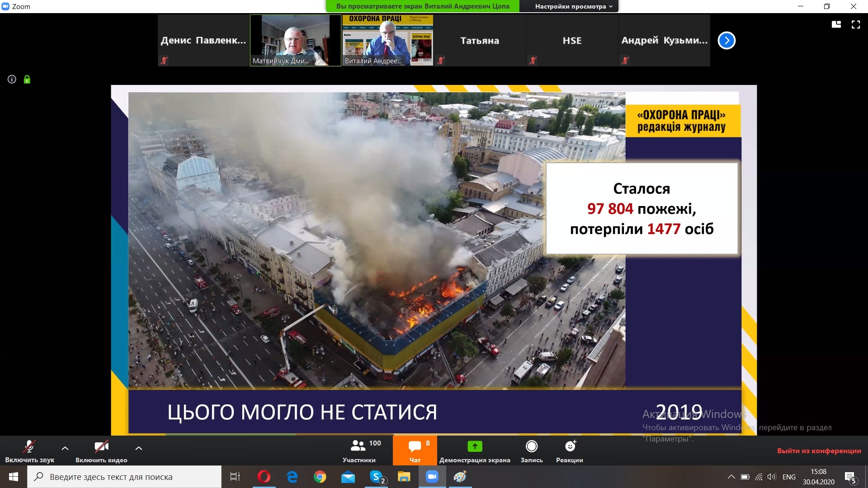Select Татьяна participant tile

(x=480, y=41)
